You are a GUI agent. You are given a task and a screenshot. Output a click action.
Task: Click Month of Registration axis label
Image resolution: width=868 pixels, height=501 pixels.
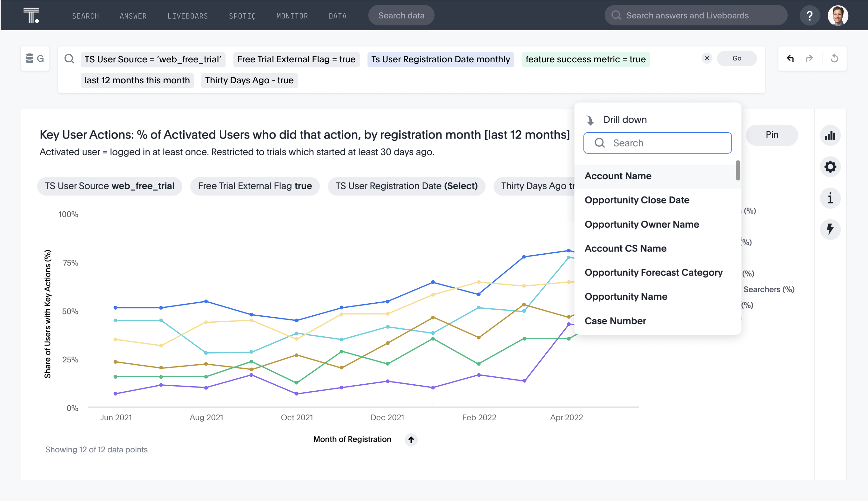[x=352, y=439]
